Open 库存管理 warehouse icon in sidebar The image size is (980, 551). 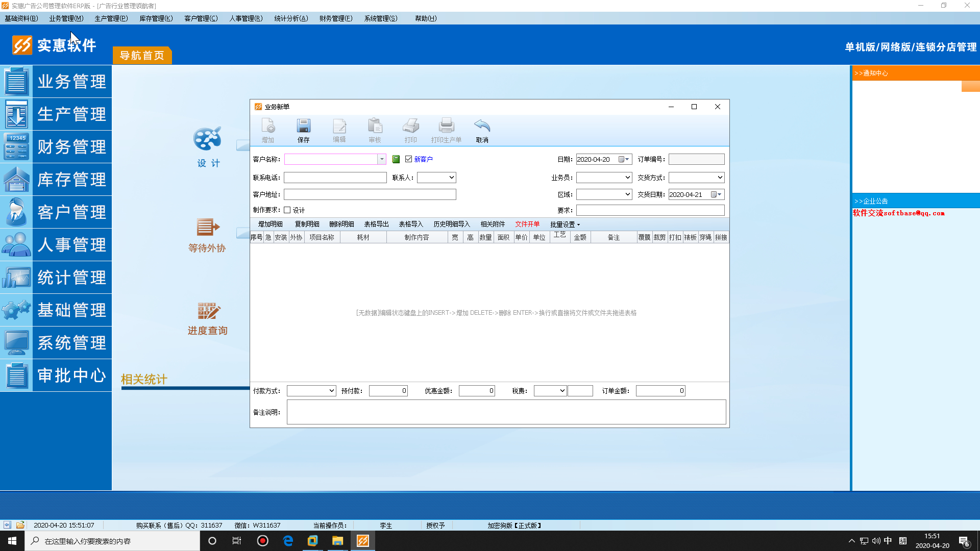click(x=16, y=180)
